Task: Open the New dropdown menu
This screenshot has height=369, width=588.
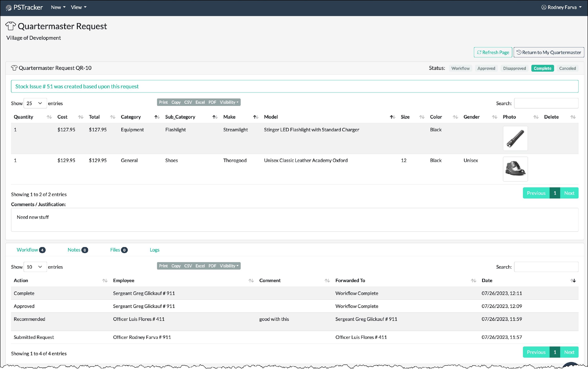Action: pos(58,7)
